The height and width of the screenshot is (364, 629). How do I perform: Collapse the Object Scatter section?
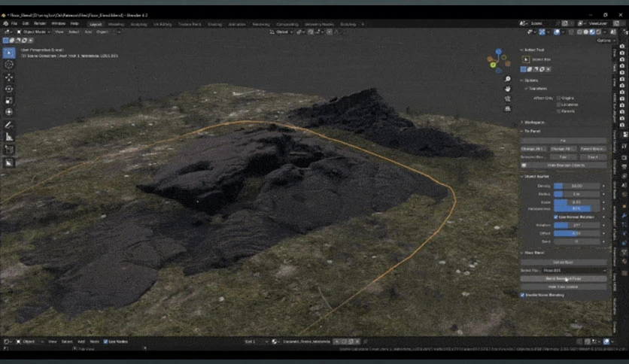522,177
